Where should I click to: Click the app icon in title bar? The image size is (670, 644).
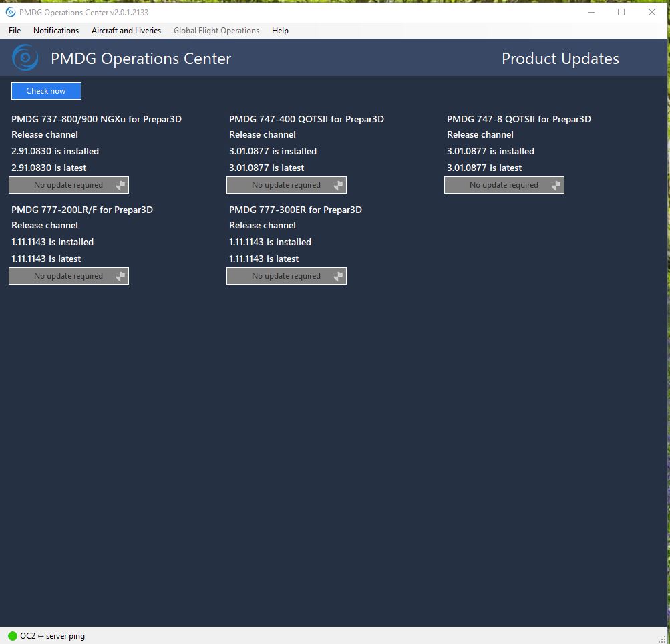point(10,12)
